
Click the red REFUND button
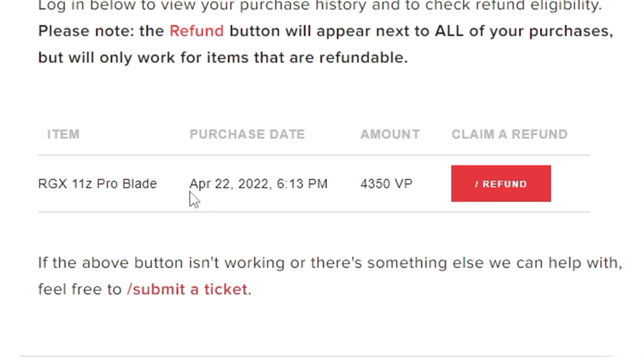(x=501, y=184)
